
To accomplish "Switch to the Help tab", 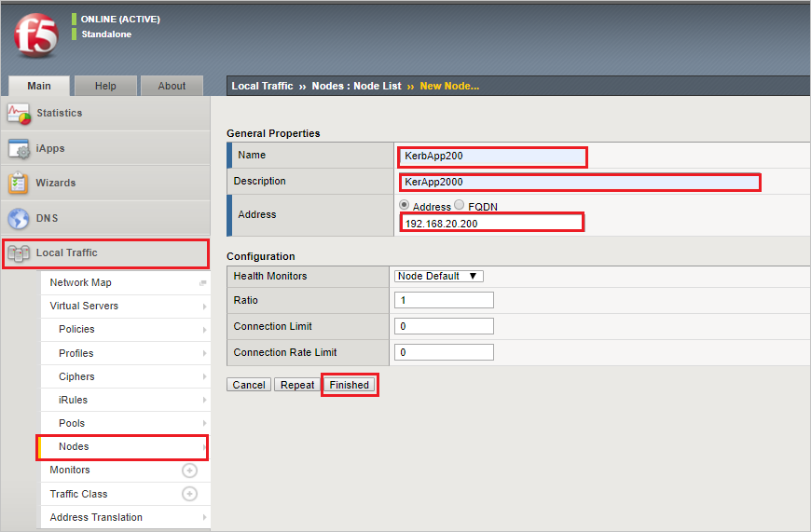I will coord(105,86).
